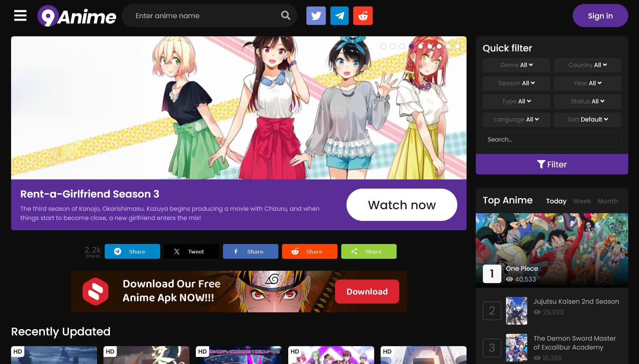Click Watch now for Rent-a-Girlfriend Season 3
The height and width of the screenshot is (364, 639).
click(402, 205)
